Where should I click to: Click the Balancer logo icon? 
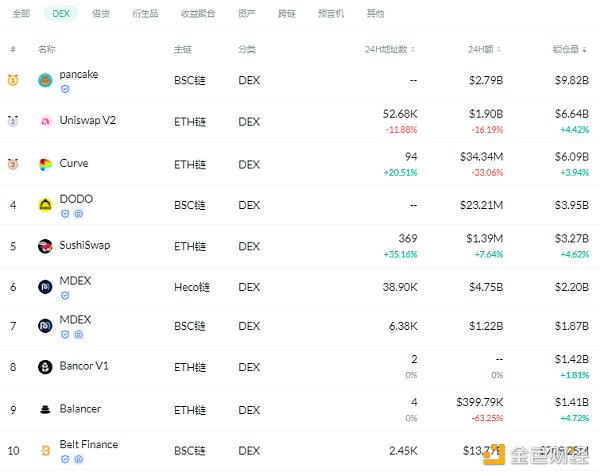(x=45, y=409)
